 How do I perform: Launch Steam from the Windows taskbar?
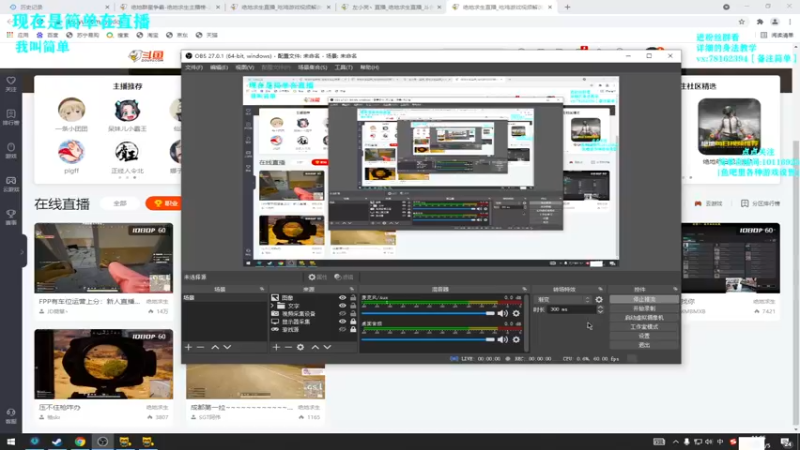[57, 441]
